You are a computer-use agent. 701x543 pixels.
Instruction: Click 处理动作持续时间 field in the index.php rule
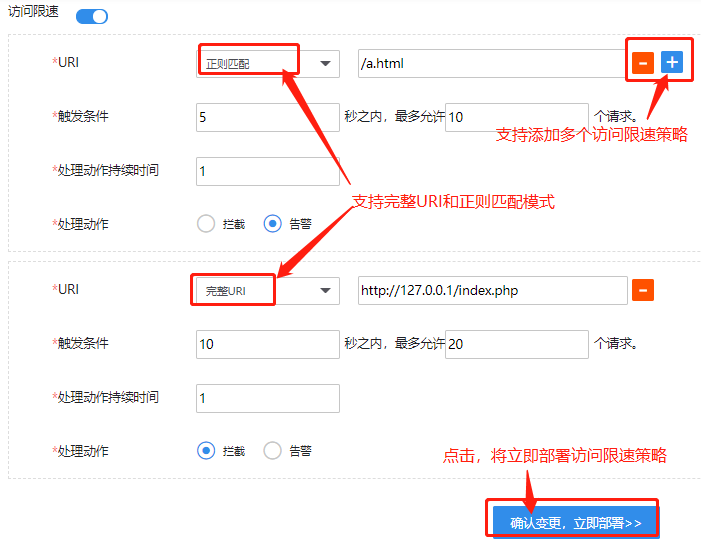click(268, 398)
